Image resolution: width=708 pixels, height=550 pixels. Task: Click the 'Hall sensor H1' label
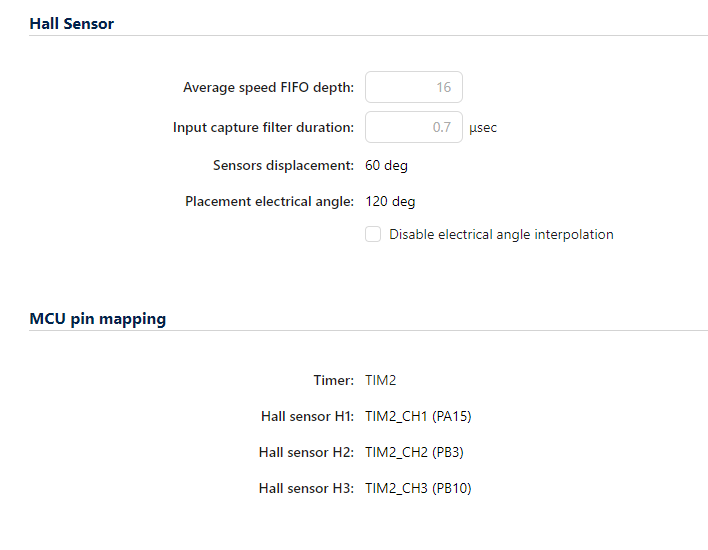tap(306, 416)
